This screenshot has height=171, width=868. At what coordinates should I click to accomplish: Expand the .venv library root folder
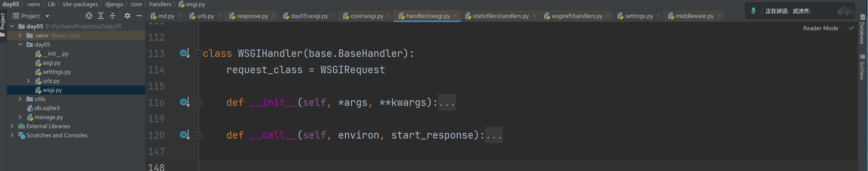(20, 35)
